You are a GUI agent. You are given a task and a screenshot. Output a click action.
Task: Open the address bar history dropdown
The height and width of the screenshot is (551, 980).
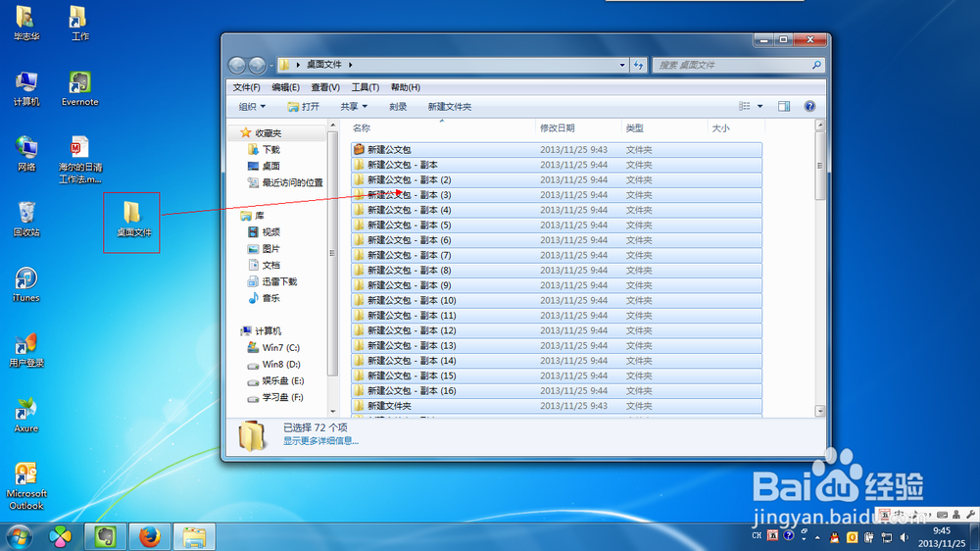[622, 65]
